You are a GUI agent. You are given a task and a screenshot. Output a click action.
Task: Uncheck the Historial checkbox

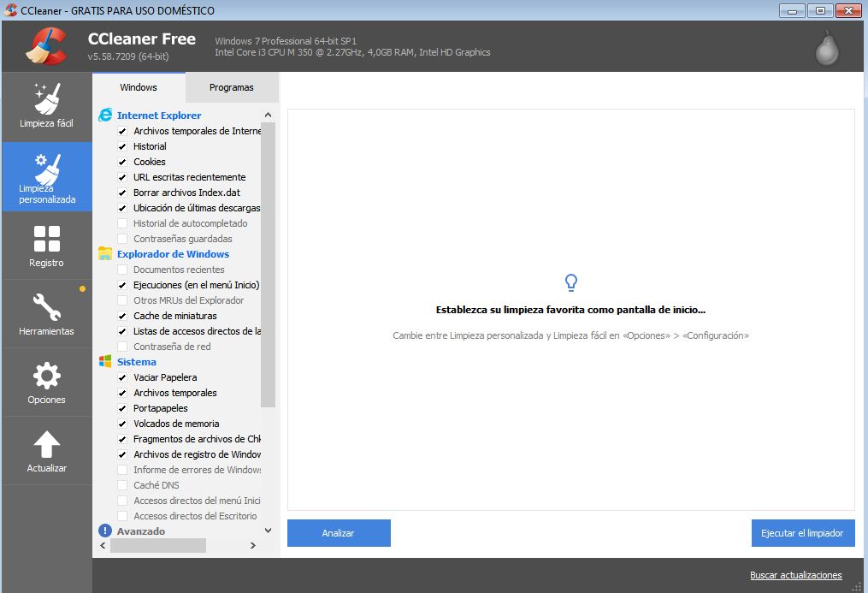tap(122, 146)
